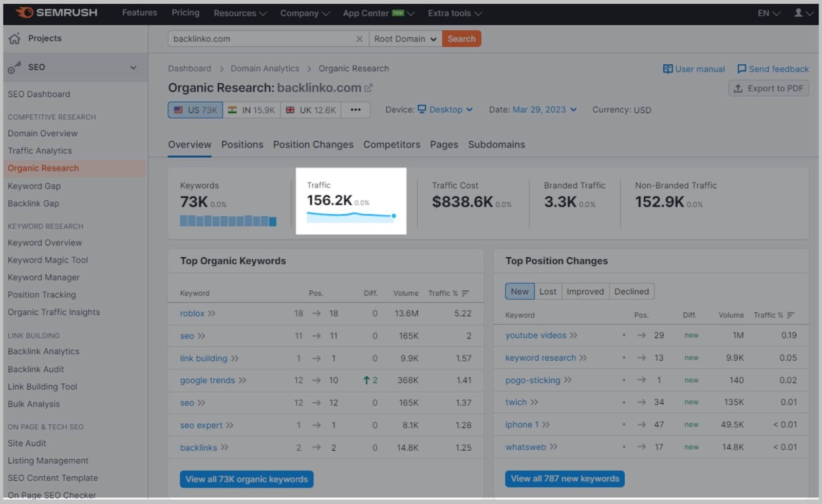Click the Semrush logo

click(x=57, y=12)
